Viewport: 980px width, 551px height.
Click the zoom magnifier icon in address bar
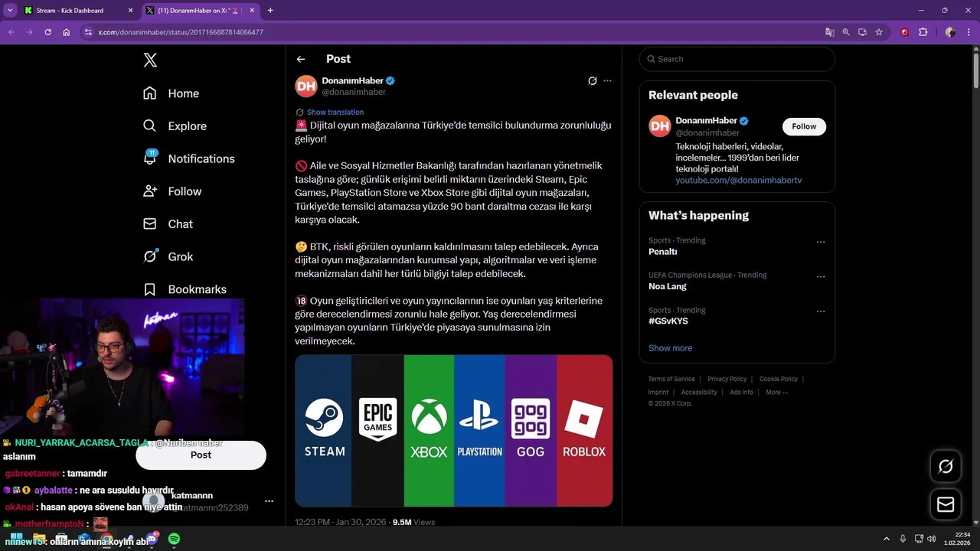click(x=846, y=32)
